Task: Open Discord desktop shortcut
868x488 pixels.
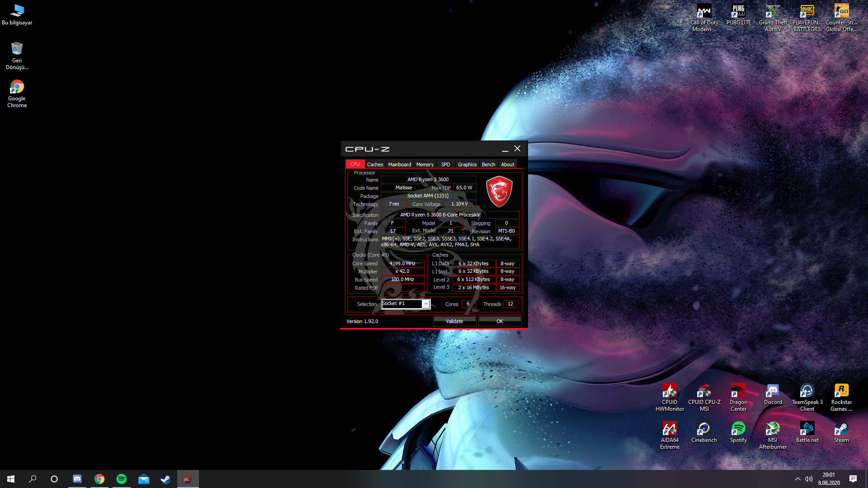Action: [773, 394]
